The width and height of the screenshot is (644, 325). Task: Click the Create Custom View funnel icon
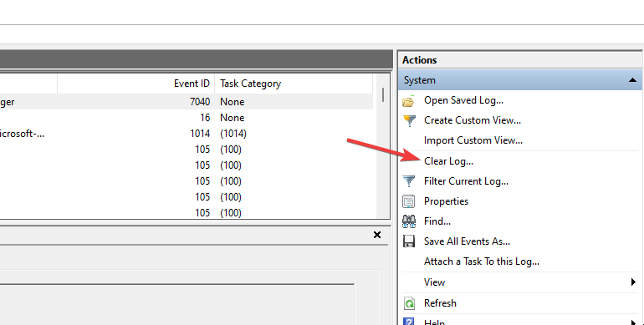[x=409, y=120]
